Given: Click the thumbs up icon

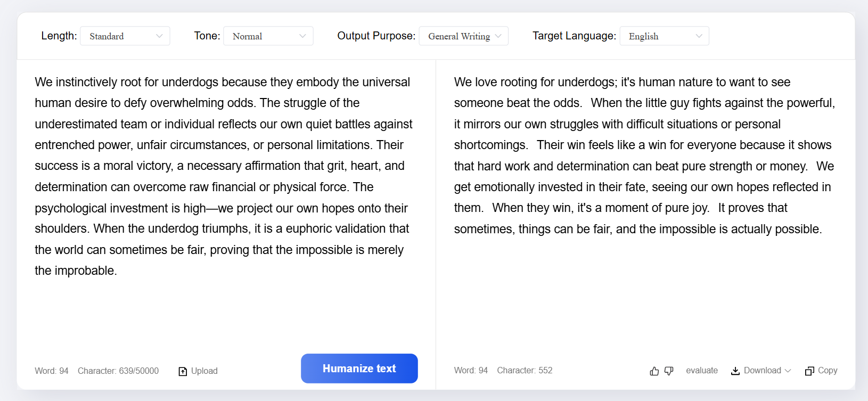Looking at the screenshot, I should coord(654,371).
